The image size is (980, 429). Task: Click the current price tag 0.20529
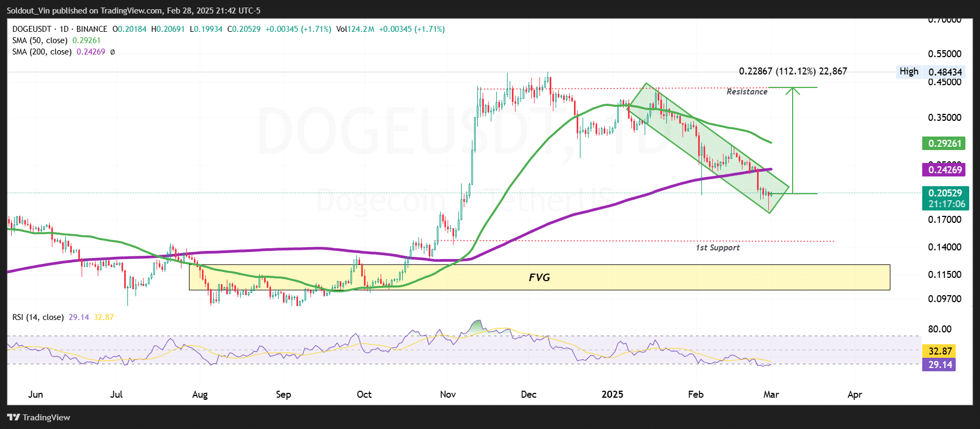(945, 193)
